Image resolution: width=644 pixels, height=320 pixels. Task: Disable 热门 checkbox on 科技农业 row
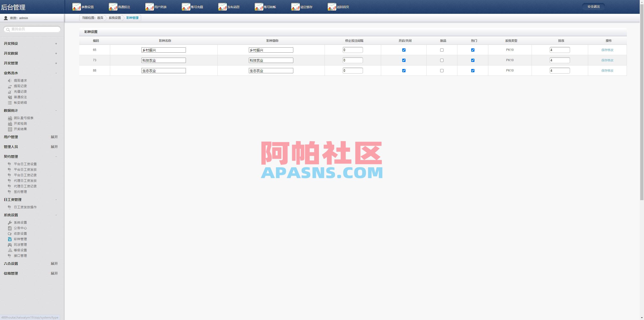(x=473, y=60)
